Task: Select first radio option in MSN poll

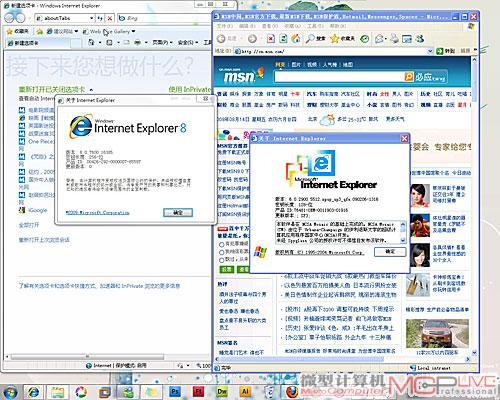Action: click(x=221, y=244)
